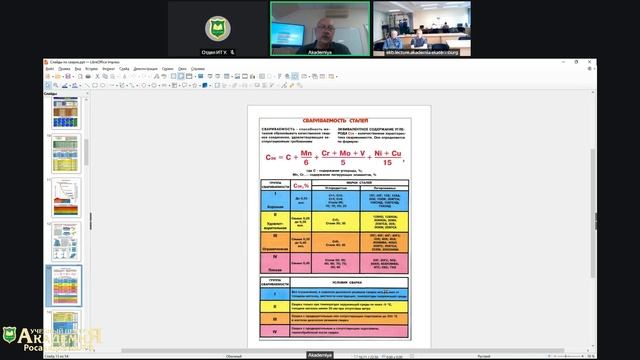640x360 pixels.
Task: Click the Export as PDF icon
Action: click(x=80, y=76)
